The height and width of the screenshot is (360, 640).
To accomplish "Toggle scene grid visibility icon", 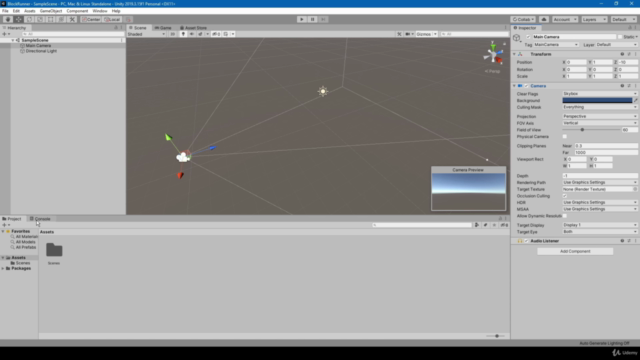I will (x=226, y=34).
